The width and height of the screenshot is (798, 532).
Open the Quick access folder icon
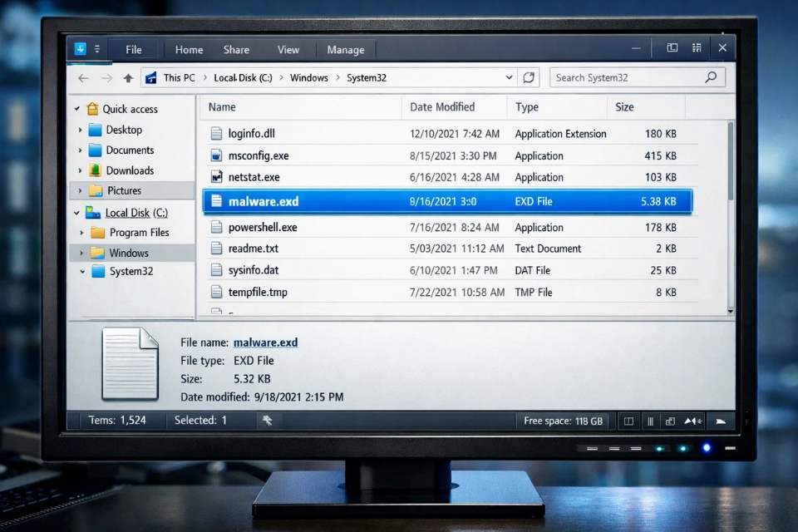pyautogui.click(x=95, y=108)
